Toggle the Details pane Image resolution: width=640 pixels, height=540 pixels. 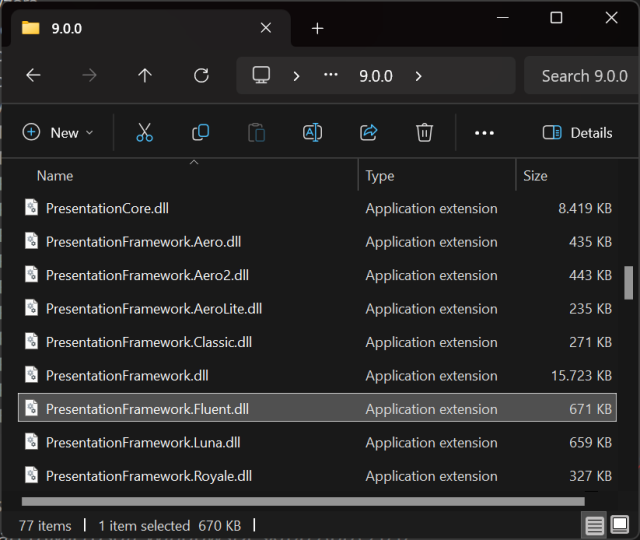click(577, 132)
